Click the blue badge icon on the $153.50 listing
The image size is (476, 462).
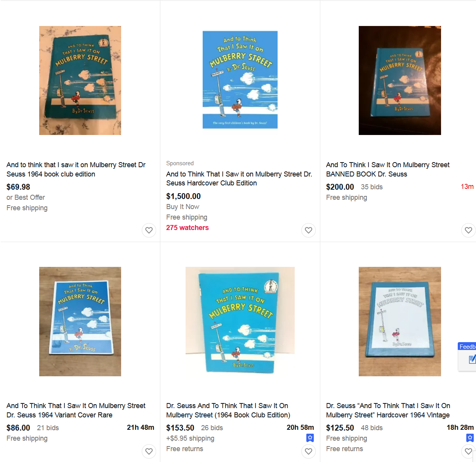pos(310,438)
